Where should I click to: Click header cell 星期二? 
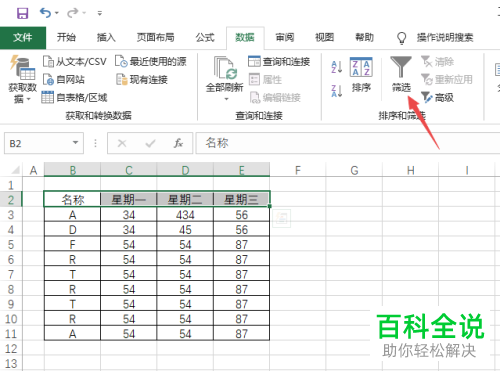[185, 200]
